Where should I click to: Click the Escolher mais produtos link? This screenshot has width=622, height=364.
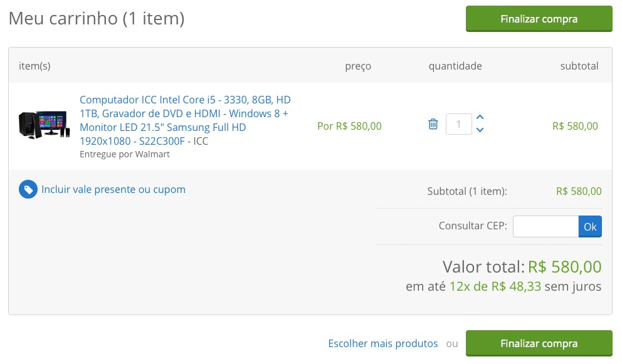point(382,343)
